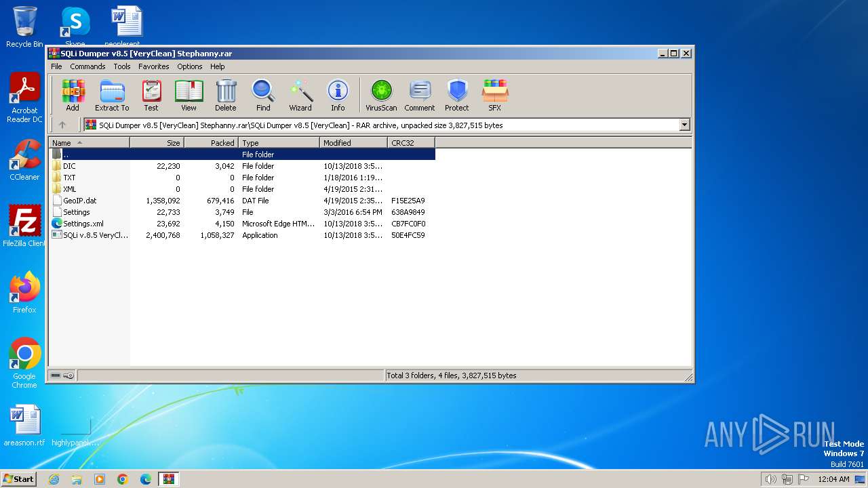Open the Comment tool
868x488 pixels.
[x=420, y=95]
